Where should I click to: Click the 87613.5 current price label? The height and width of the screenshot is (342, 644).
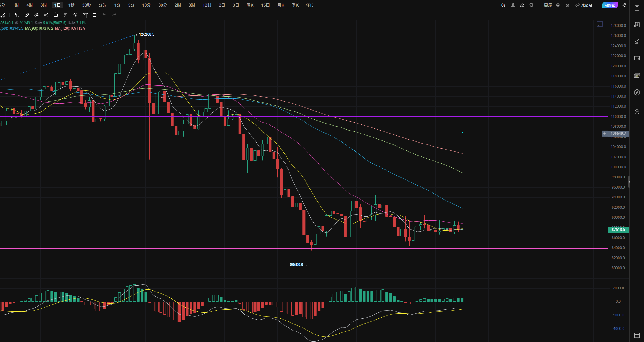click(618, 230)
